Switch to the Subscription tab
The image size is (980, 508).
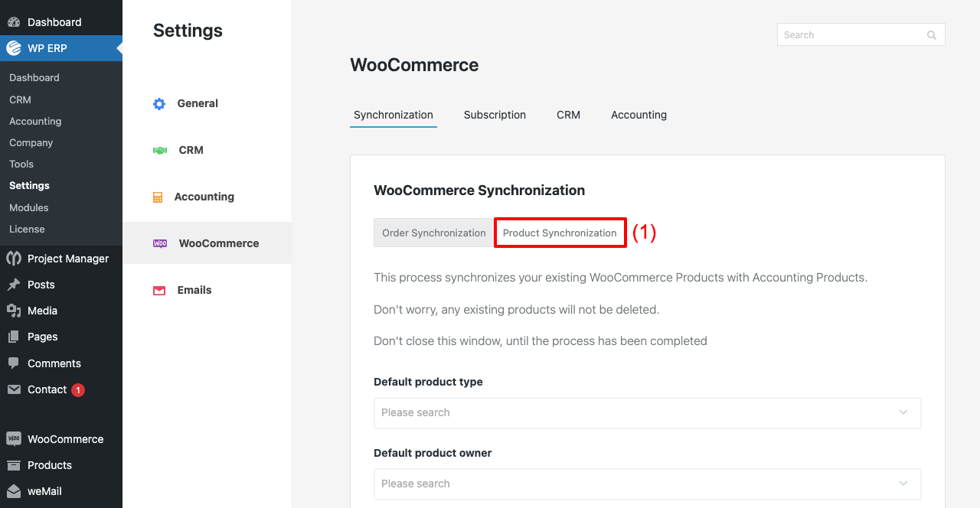pos(495,115)
